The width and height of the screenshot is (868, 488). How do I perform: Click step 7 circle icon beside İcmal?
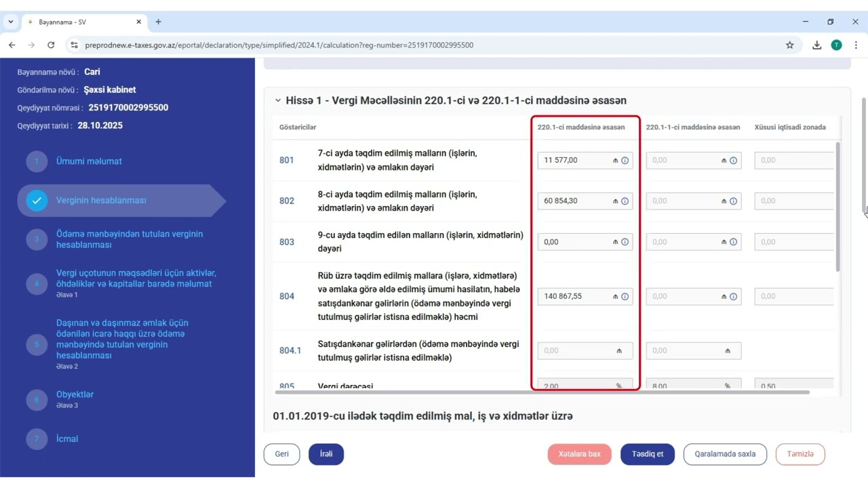(x=37, y=439)
